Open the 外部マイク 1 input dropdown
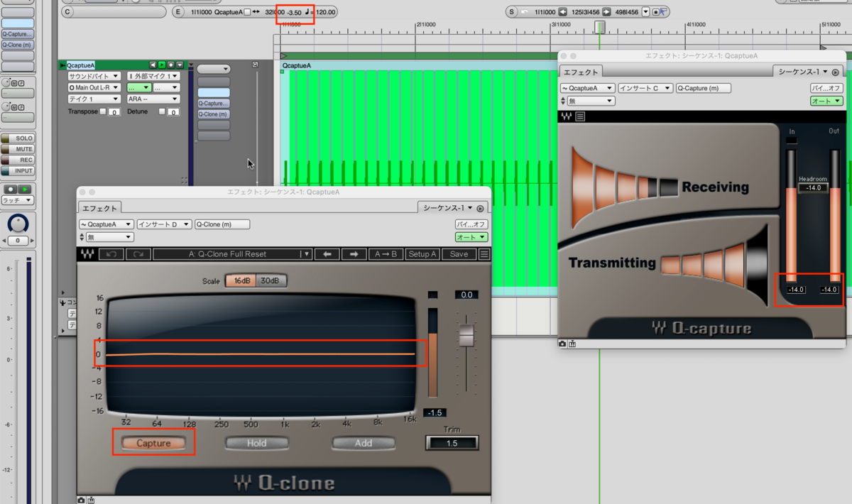Image resolution: width=852 pixels, height=504 pixels. [x=153, y=76]
